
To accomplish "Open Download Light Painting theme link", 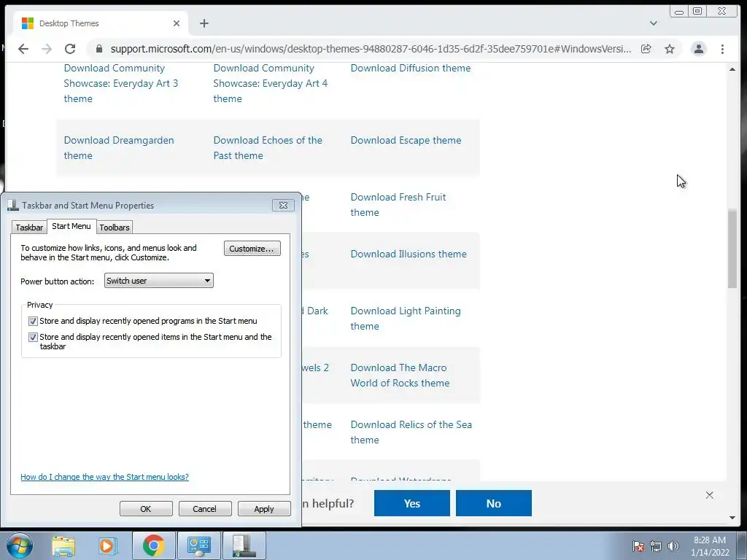I will tap(406, 318).
